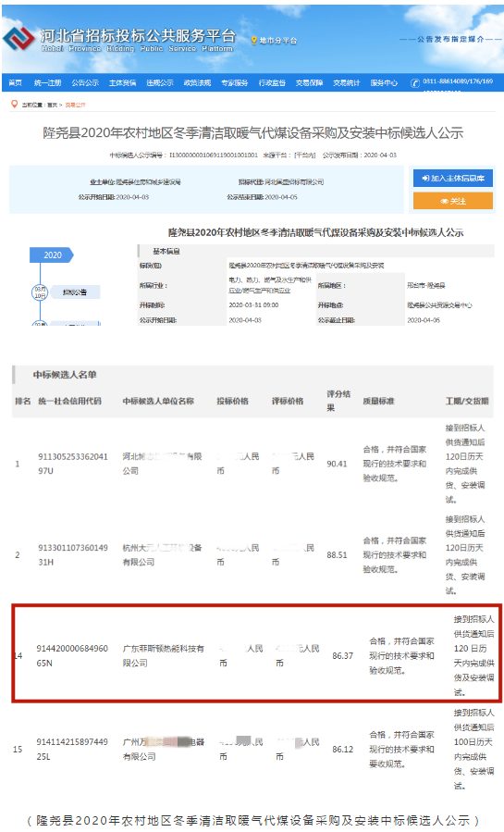Image resolution: width=504 pixels, height=832 pixels.
Task: Open 服务中心 menu item
Action: click(384, 82)
